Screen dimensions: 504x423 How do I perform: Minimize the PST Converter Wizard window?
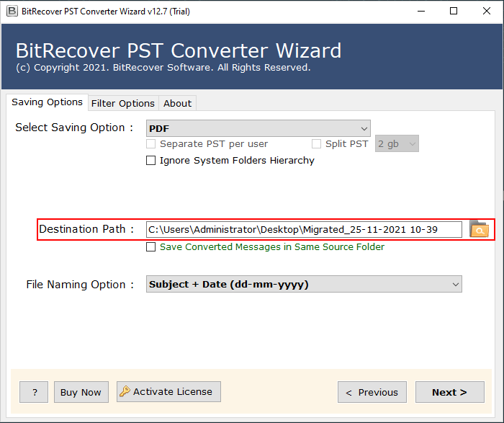[420, 11]
